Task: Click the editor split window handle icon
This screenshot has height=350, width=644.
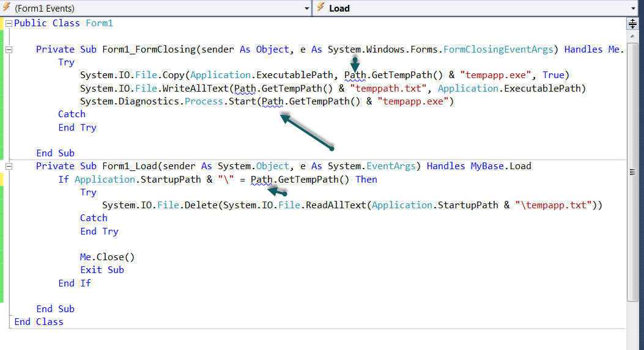Action: (632, 24)
